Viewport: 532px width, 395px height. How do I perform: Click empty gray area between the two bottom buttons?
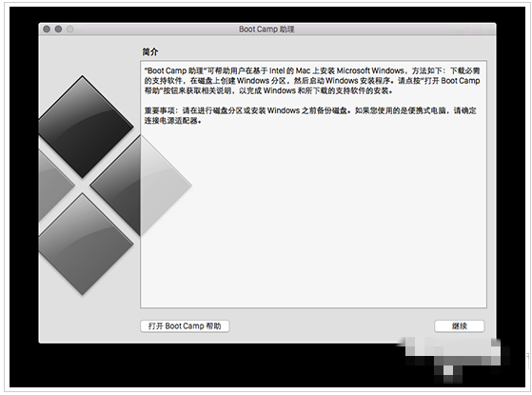point(332,326)
